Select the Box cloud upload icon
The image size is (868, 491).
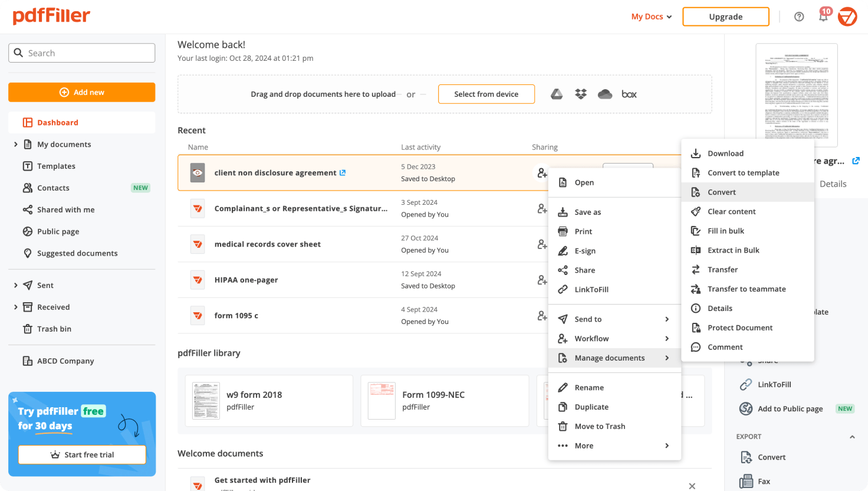(x=629, y=93)
